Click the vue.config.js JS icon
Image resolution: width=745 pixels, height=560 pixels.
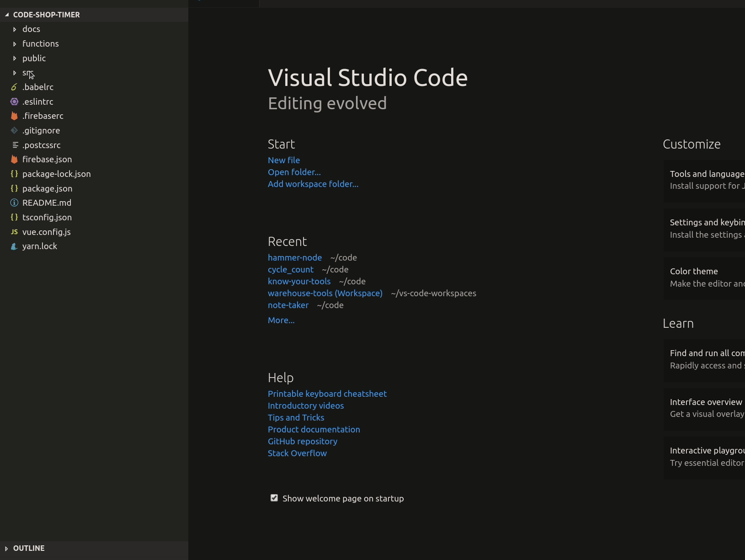[14, 232]
